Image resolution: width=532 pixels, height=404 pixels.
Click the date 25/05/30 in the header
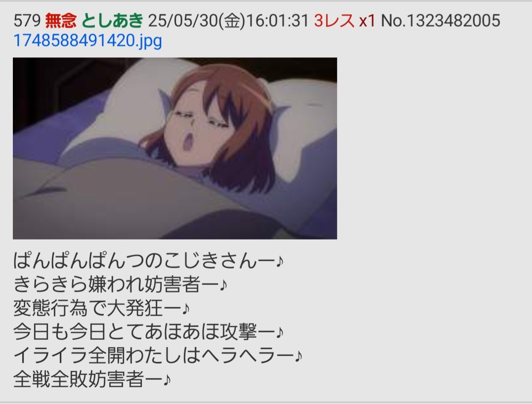click(x=182, y=20)
